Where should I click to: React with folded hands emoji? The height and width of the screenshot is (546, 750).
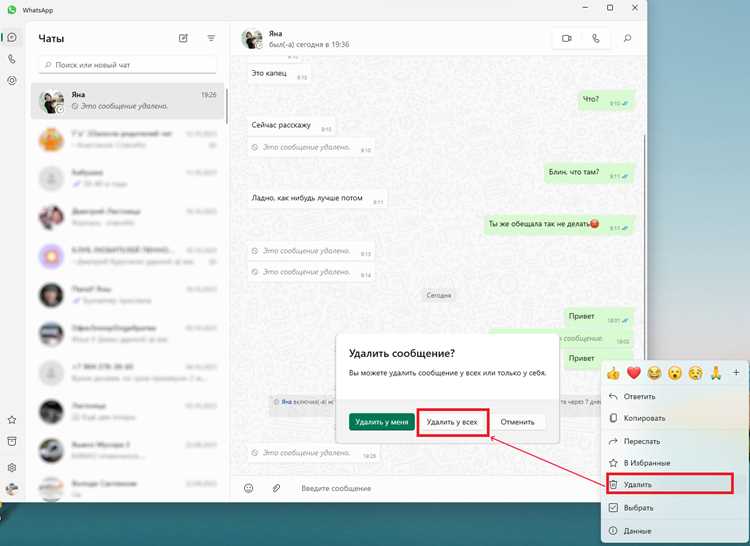[716, 373]
